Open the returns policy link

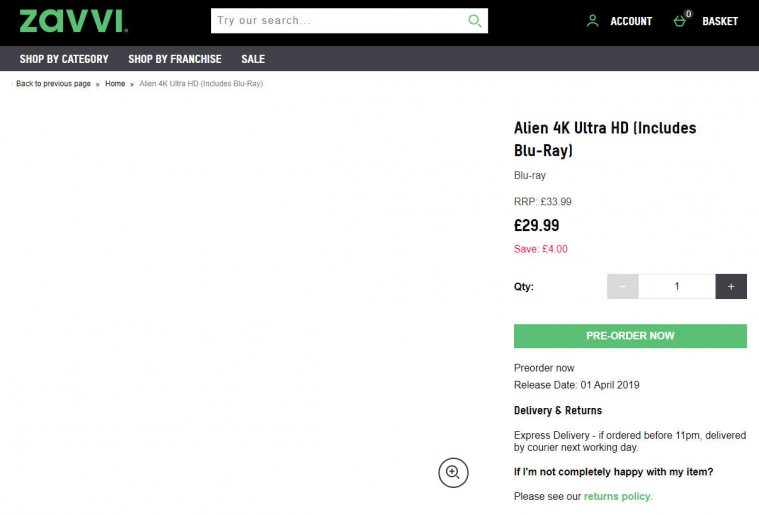617,497
